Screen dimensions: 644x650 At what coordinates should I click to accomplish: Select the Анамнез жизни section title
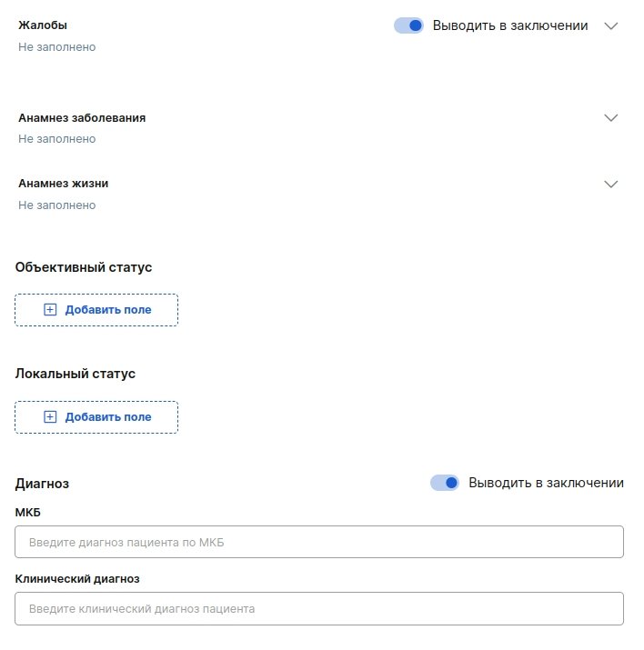click(64, 184)
